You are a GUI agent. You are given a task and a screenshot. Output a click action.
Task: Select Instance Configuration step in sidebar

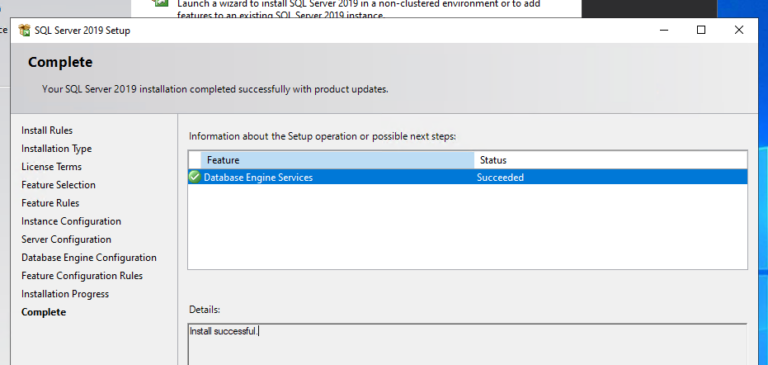pyautogui.click(x=71, y=221)
